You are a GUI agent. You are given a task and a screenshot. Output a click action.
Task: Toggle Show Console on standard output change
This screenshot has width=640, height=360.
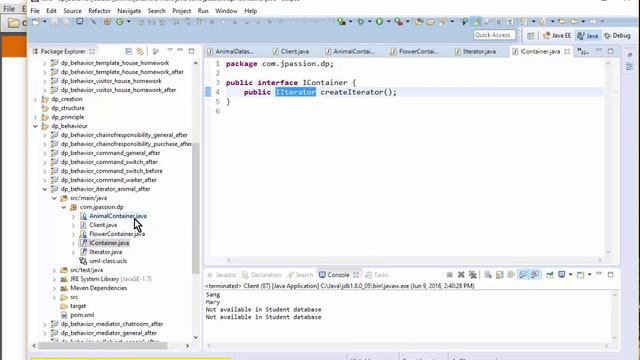click(x=523, y=275)
